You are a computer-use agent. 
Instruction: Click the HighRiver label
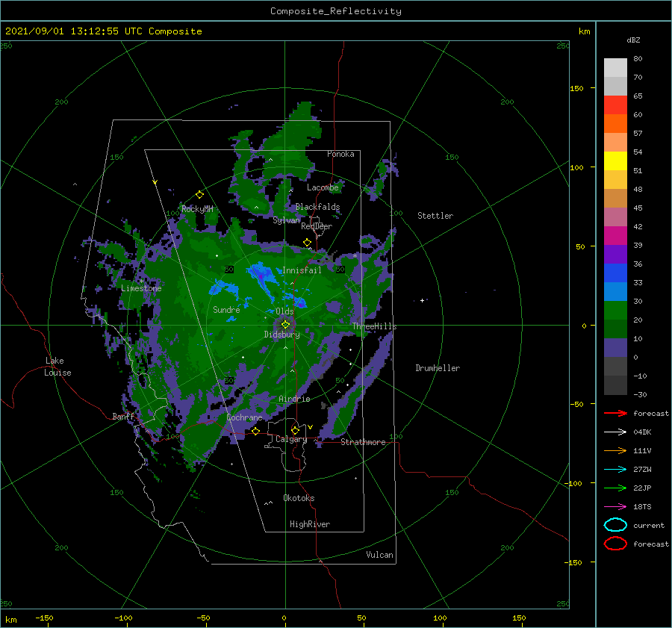click(310, 524)
